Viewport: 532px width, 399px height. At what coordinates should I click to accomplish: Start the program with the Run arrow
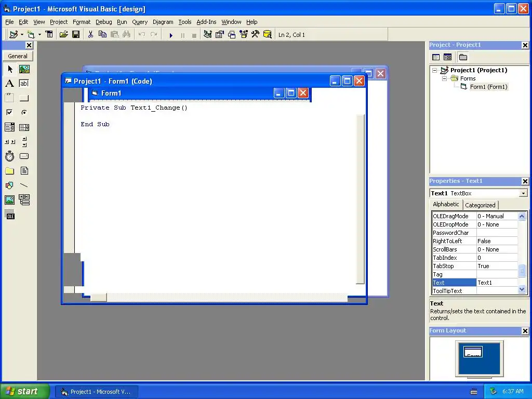tap(171, 35)
